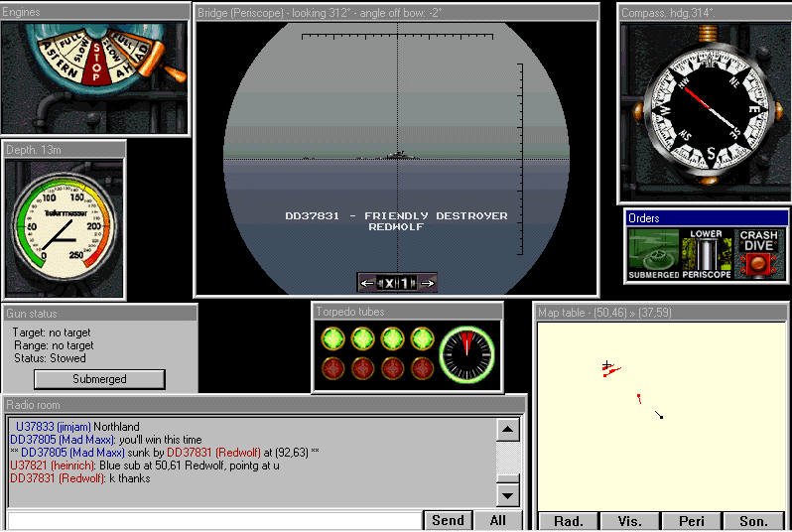Click the destroyer silhouette in the periscope view
Screen dimensions: 792x532
coord(399,154)
